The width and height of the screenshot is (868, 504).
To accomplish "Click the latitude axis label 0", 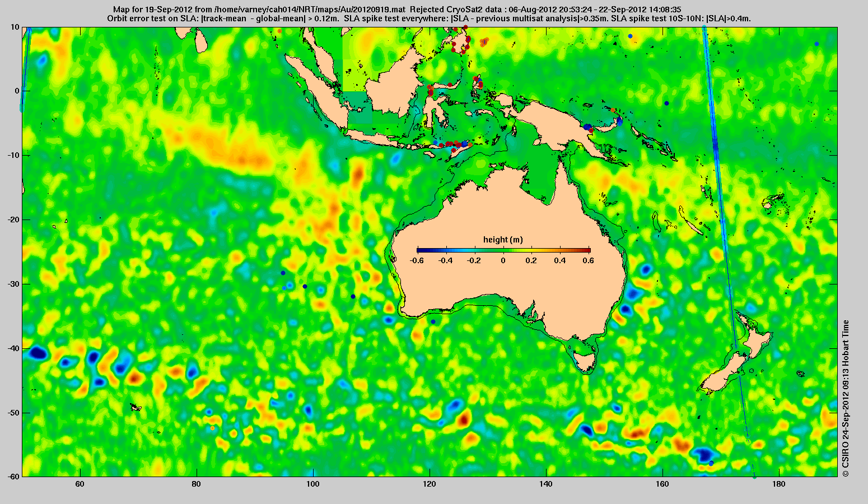I will (17, 91).
